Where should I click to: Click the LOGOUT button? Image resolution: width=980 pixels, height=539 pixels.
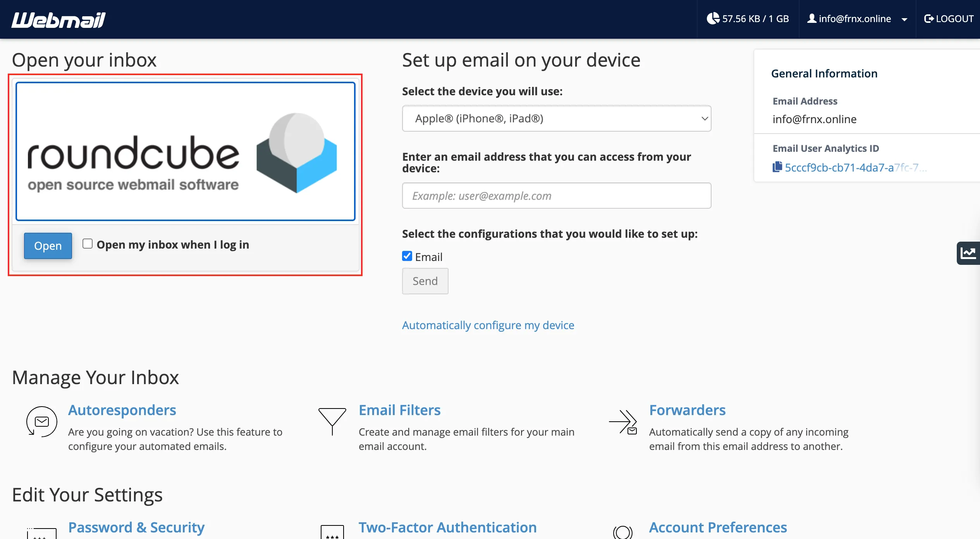point(949,19)
